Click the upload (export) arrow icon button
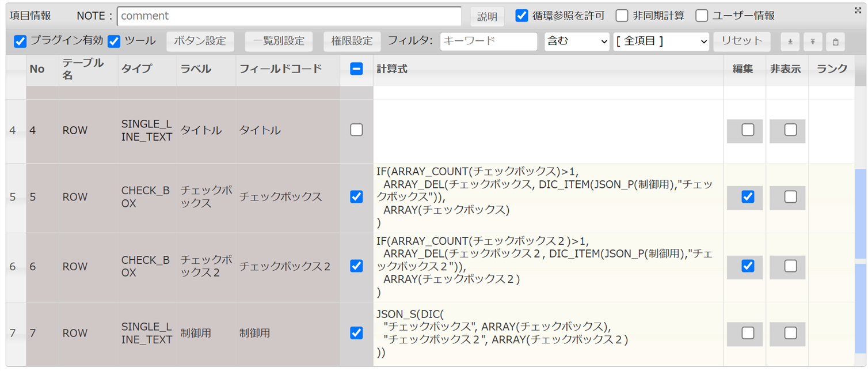The image size is (868, 371). pos(813,41)
